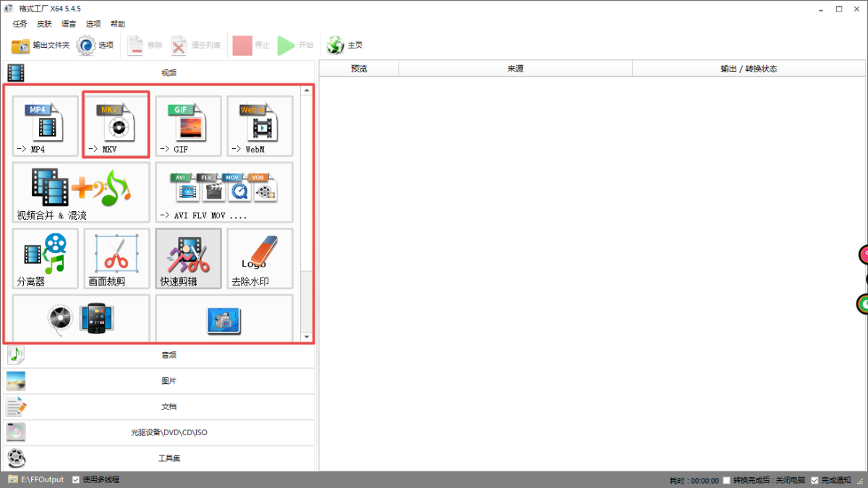
Task: Select the -> MP4 conversion icon
Action: (x=46, y=127)
